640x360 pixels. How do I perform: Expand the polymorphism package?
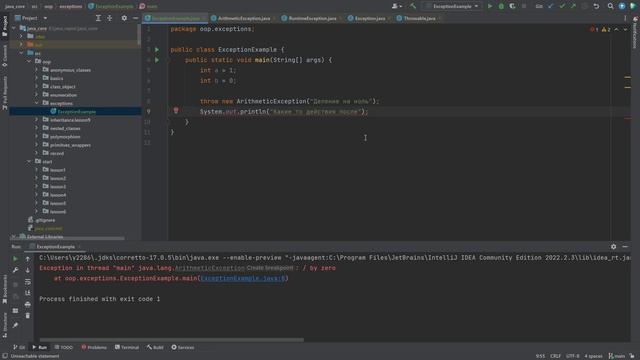[x=36, y=136]
